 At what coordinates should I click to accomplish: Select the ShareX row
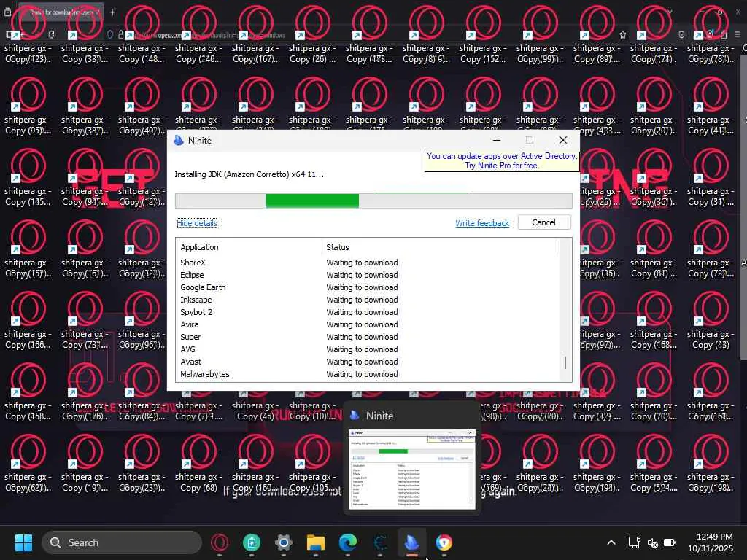(x=367, y=262)
